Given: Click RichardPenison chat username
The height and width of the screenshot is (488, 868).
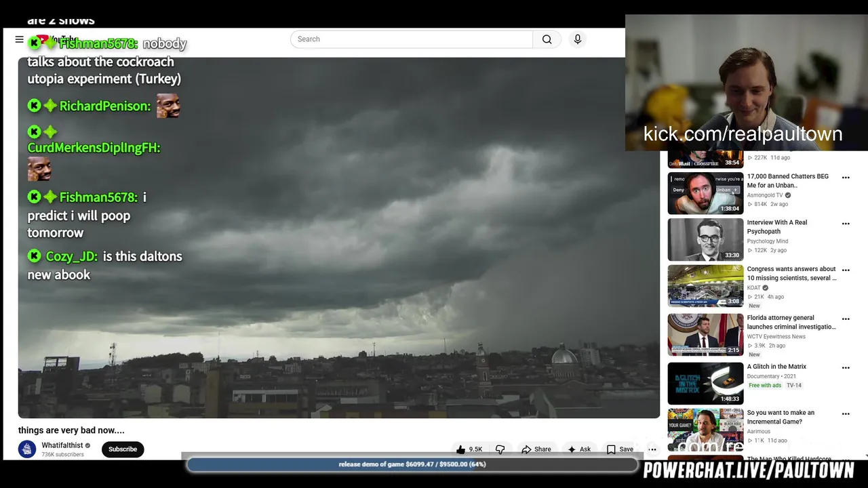Looking at the screenshot, I should tap(105, 106).
